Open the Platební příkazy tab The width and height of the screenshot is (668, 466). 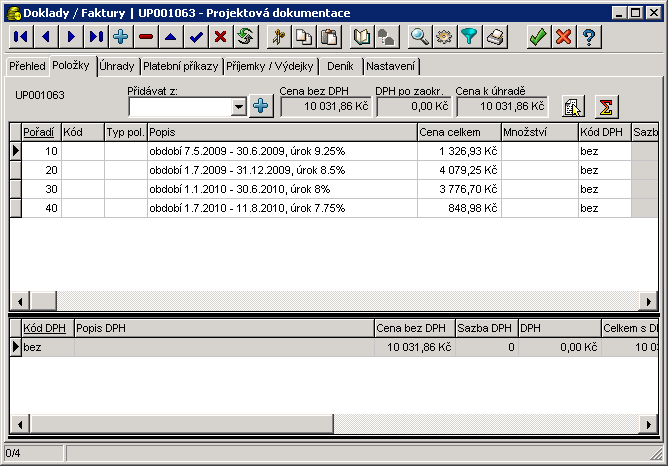181,66
